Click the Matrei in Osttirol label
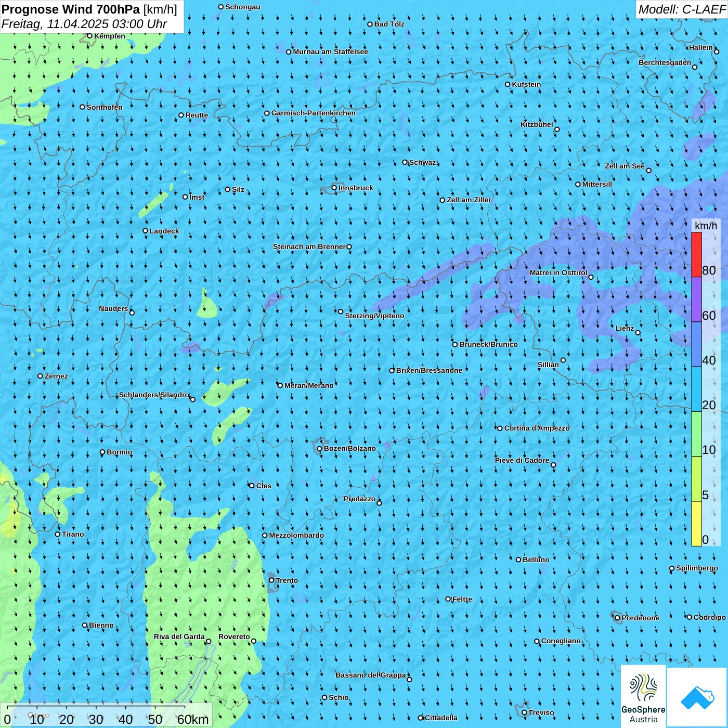The image size is (728, 728). click(558, 272)
